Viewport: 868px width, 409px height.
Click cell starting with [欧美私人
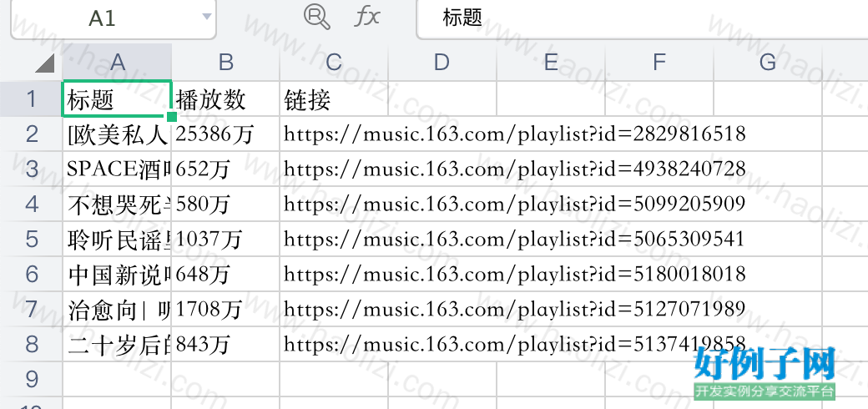click(x=117, y=134)
